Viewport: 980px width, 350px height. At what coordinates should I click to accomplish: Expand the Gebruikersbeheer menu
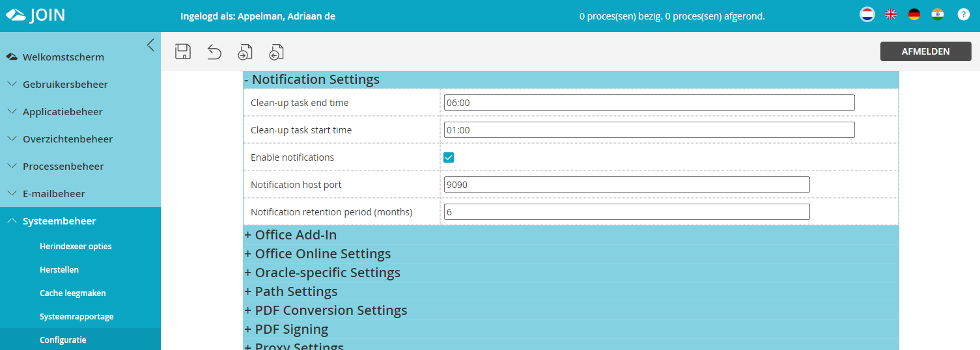65,85
